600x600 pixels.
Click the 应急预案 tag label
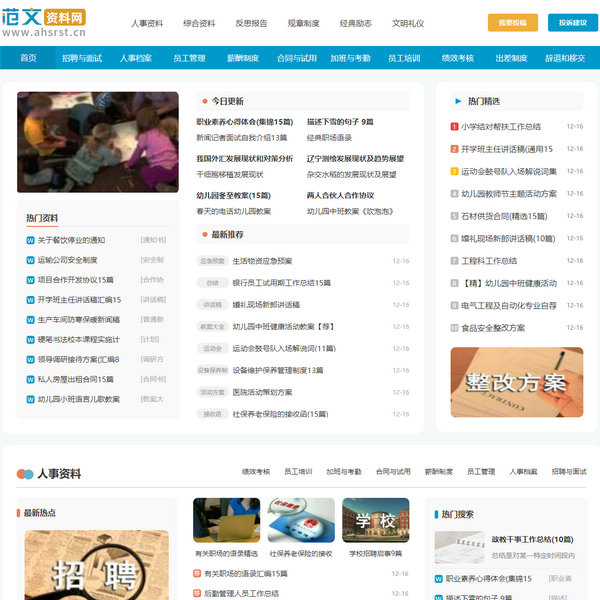click(x=210, y=261)
